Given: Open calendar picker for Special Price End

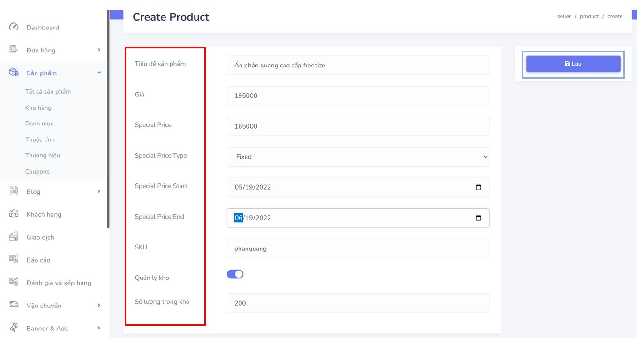Looking at the screenshot, I should coord(478,218).
